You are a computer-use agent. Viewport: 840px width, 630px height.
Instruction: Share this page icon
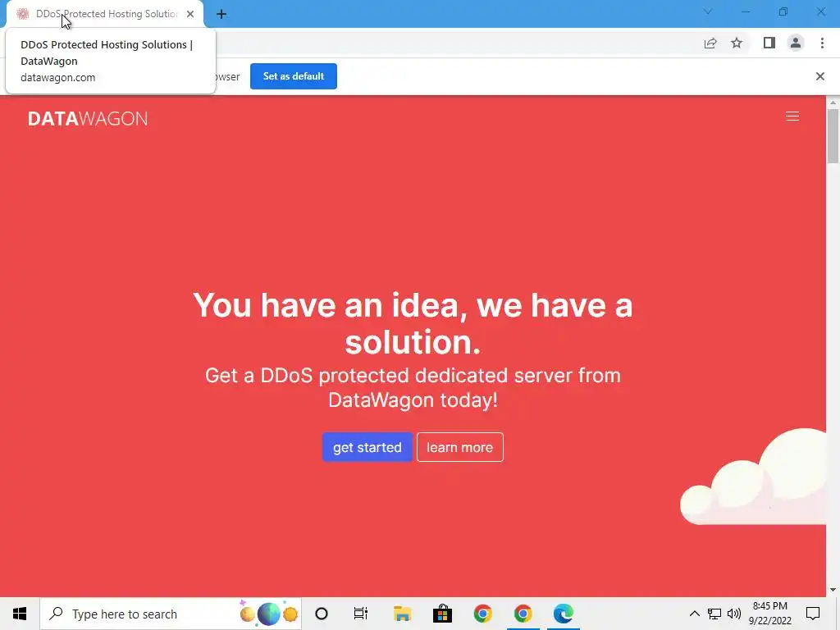(710, 43)
